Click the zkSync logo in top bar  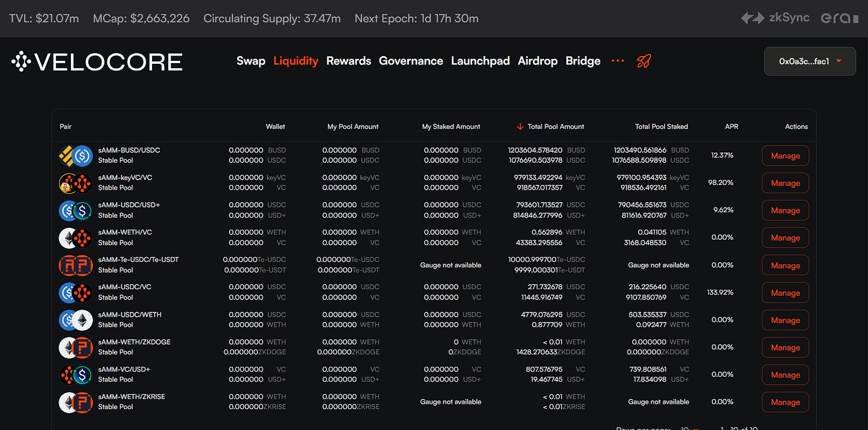pyautogui.click(x=776, y=18)
